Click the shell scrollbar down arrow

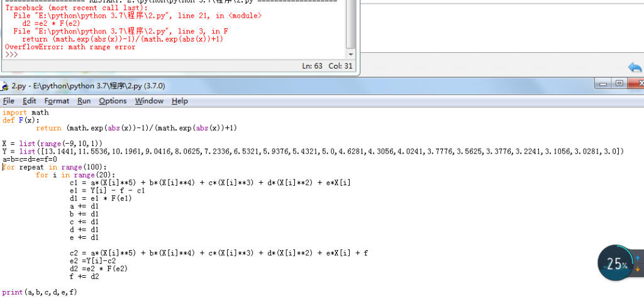click(x=351, y=54)
